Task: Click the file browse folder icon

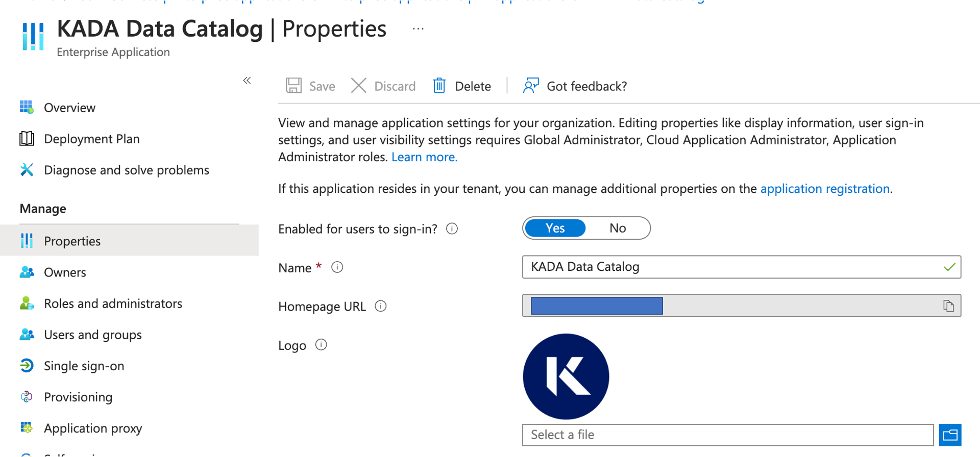Action: tap(950, 435)
